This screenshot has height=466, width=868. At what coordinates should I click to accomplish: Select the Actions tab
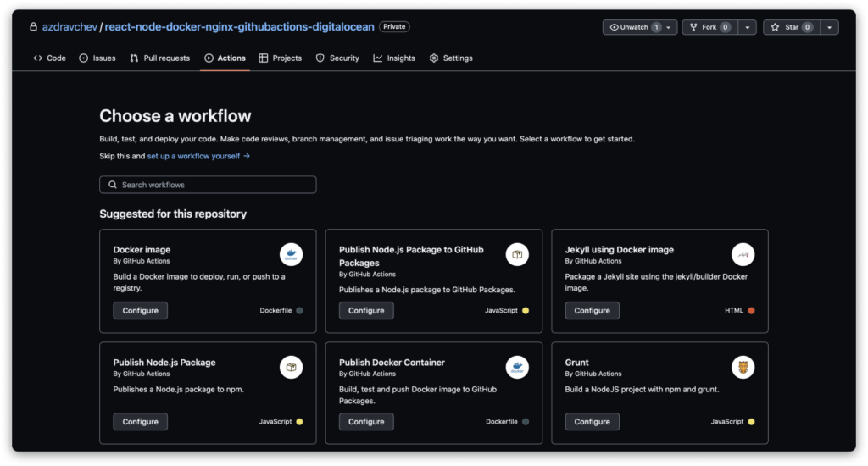click(225, 58)
